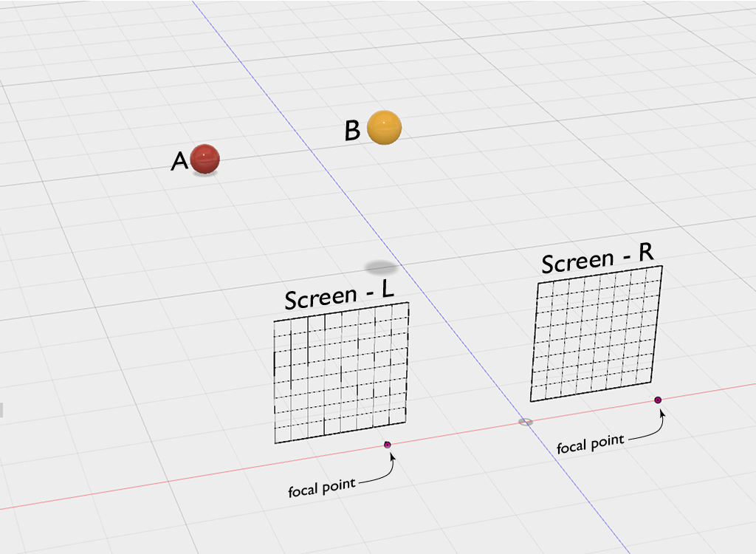This screenshot has width=756, height=554.
Task: Select the red sphere labeled A
Action: 205,159
